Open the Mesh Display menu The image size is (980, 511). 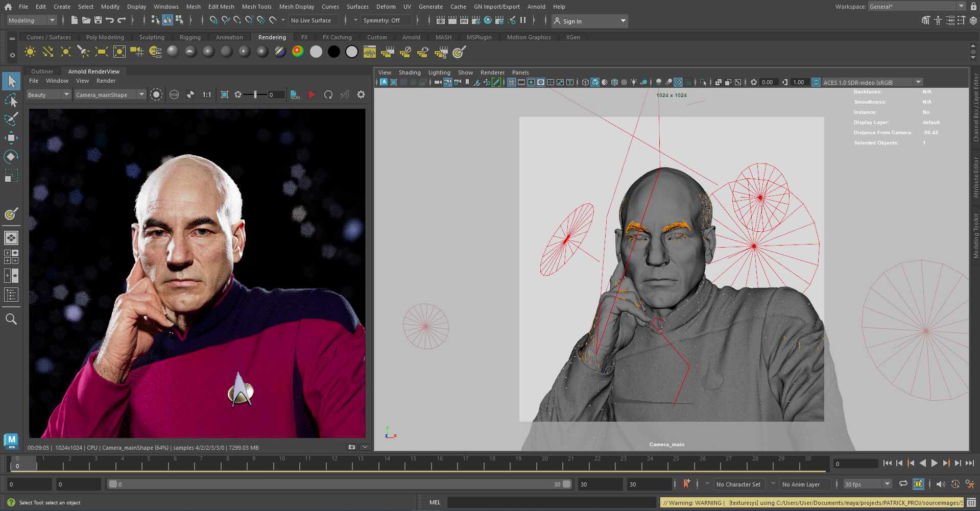click(296, 7)
